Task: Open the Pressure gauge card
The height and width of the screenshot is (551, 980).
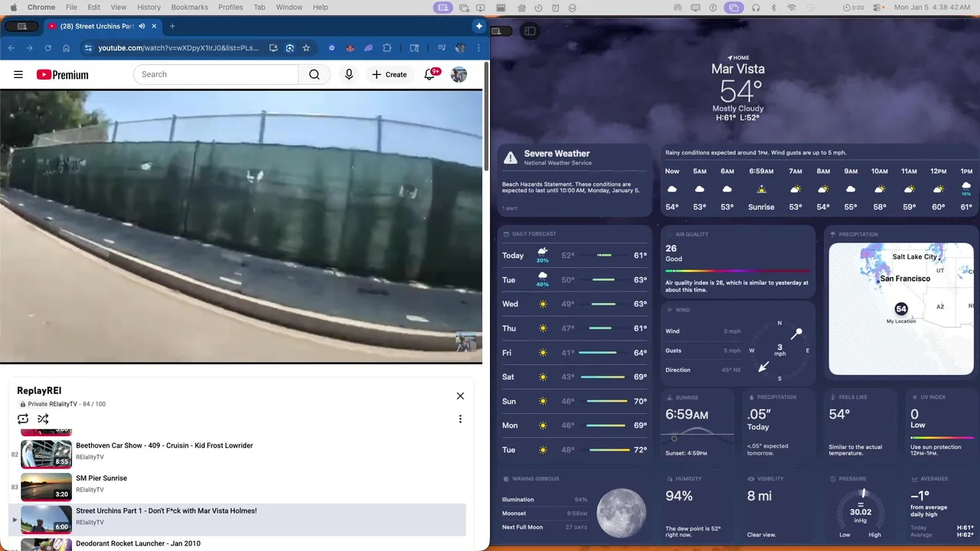Action: (x=861, y=506)
